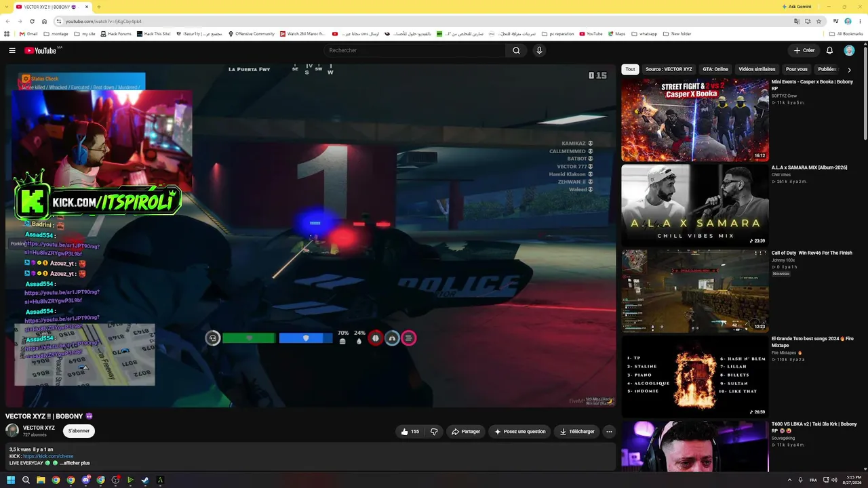Select the Vidéos similaires chip
This screenshot has width=868, height=488.
pos(757,69)
